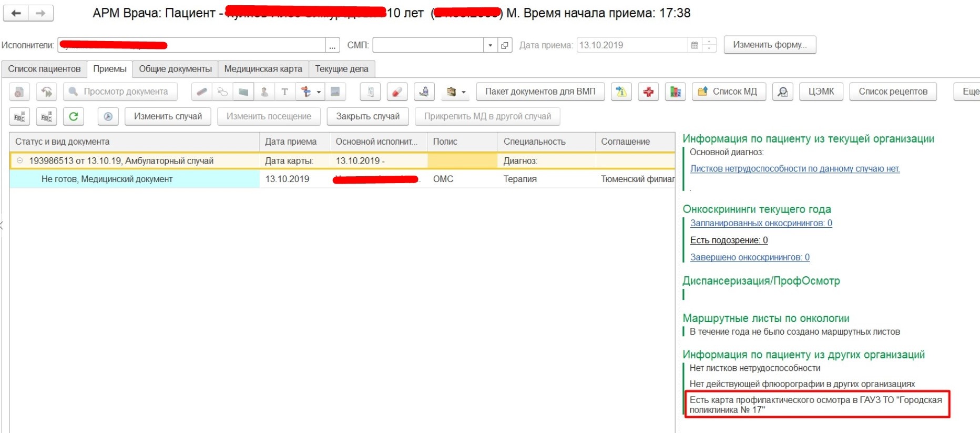The image size is (980, 433).
Task: Click the ABC expand-all icon with plus
Action: [x=46, y=116]
